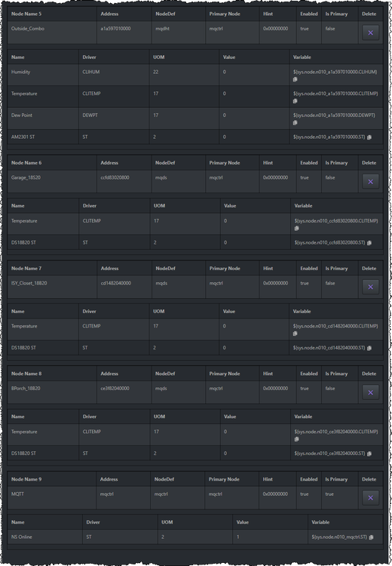Screen dimensions: 392x566
Task: Copy the Garage_18S20 temperature variable
Action: [x=296, y=228]
